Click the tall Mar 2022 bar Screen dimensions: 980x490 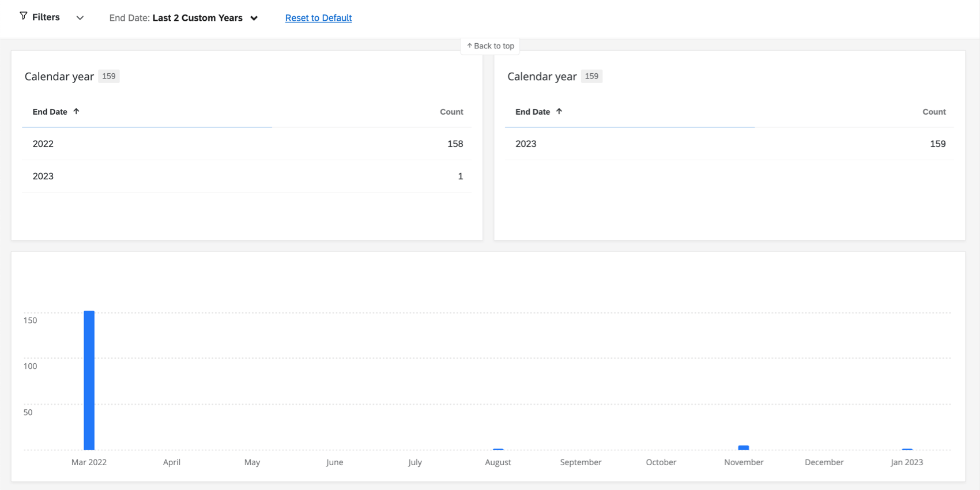pos(89,380)
